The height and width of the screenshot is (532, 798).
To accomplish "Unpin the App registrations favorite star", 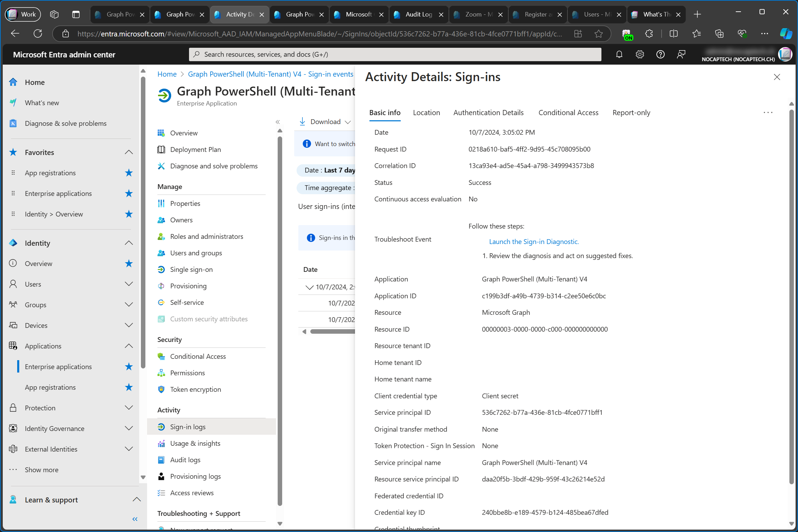I will [x=129, y=173].
